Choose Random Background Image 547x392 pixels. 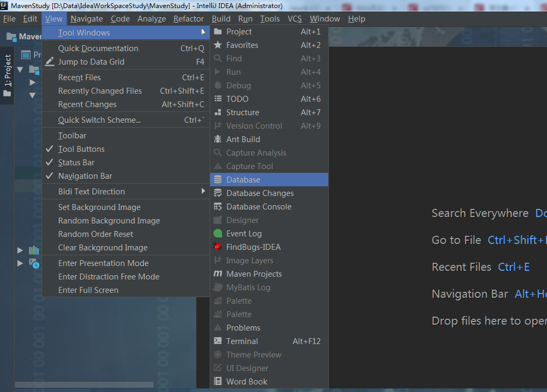(x=126, y=221)
